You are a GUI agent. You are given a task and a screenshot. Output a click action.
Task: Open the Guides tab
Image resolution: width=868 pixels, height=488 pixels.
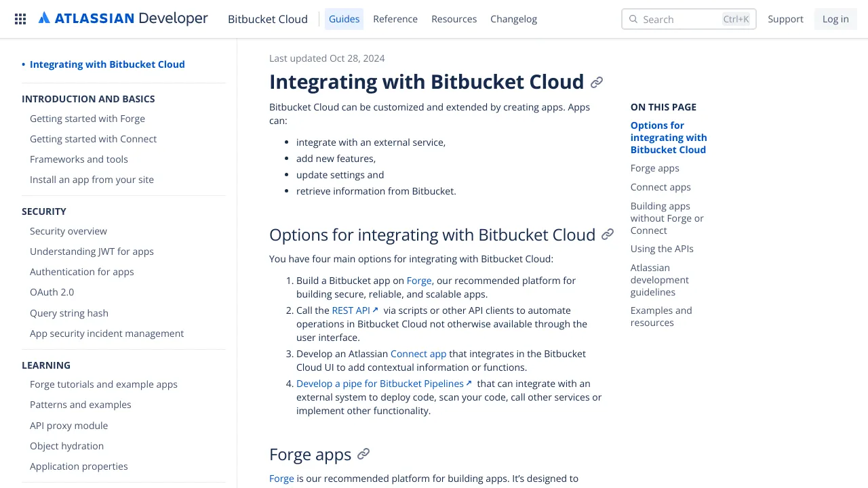[344, 19]
